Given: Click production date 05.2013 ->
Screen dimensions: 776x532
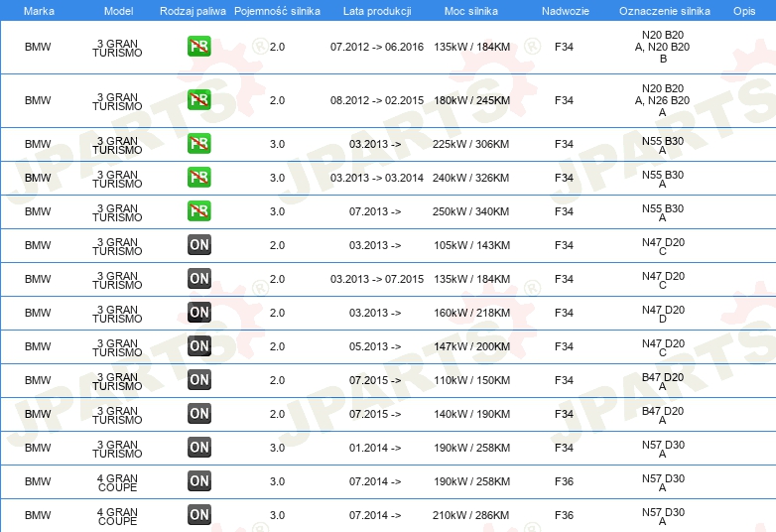Looking at the screenshot, I should tap(375, 346).
